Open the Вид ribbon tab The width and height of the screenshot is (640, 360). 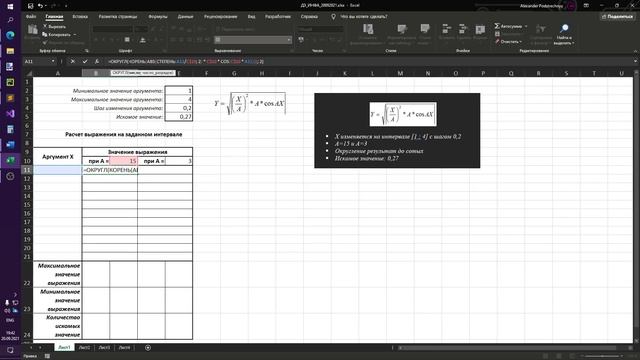click(251, 17)
